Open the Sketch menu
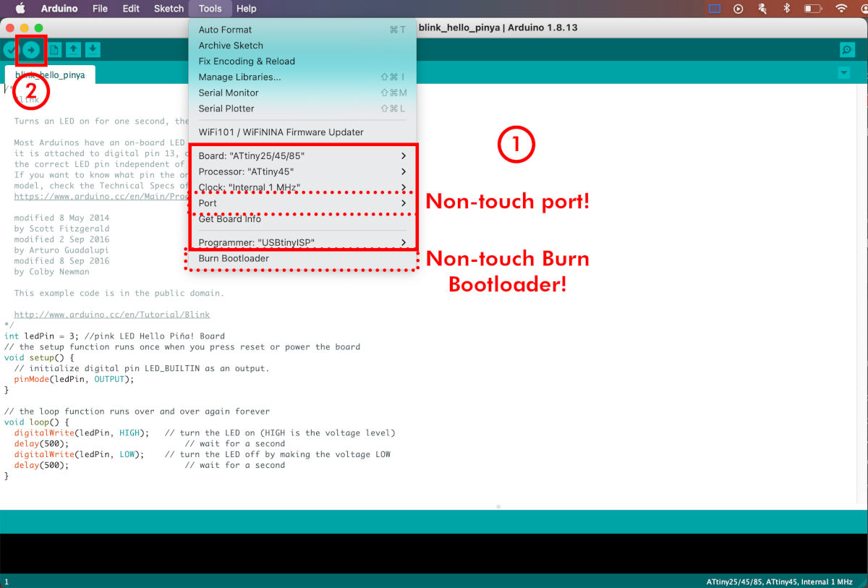The image size is (868, 588). (x=169, y=9)
